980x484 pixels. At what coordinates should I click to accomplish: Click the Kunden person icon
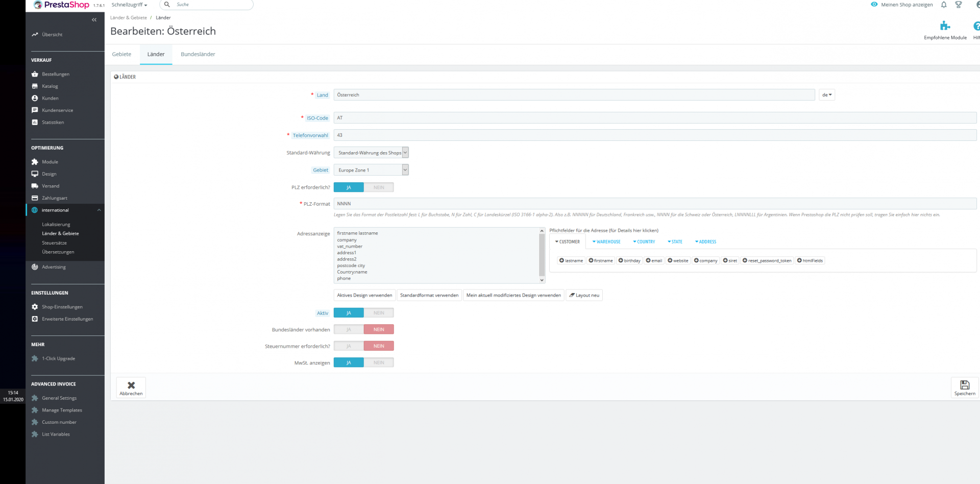35,98
